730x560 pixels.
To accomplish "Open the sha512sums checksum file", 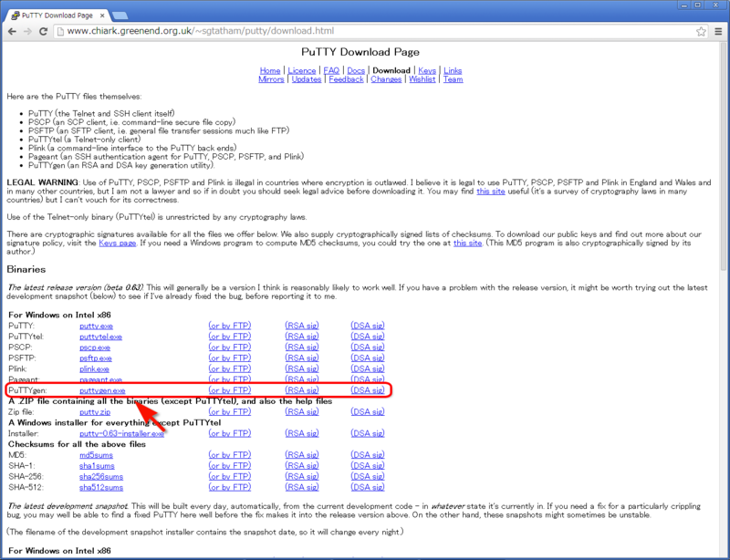I will coord(101,487).
